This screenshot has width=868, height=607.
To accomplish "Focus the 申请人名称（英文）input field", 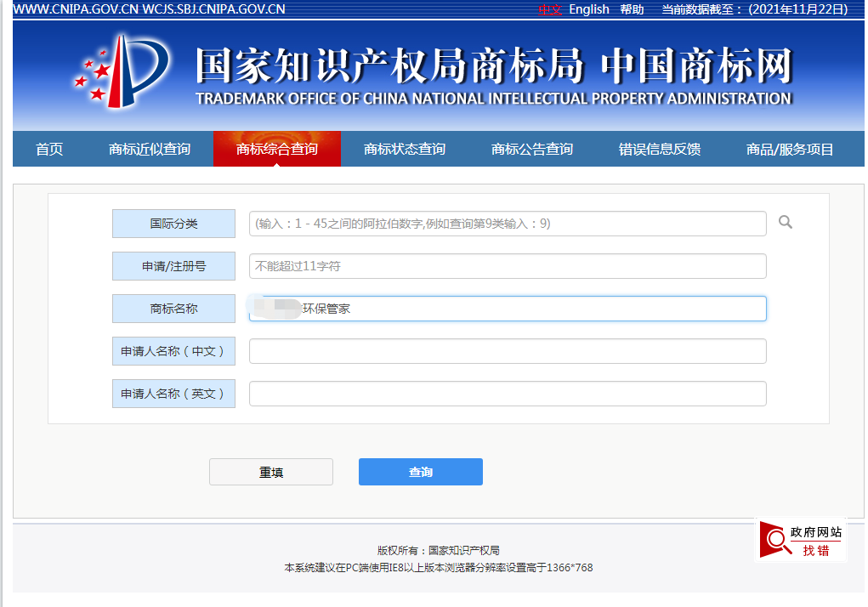I will click(508, 394).
